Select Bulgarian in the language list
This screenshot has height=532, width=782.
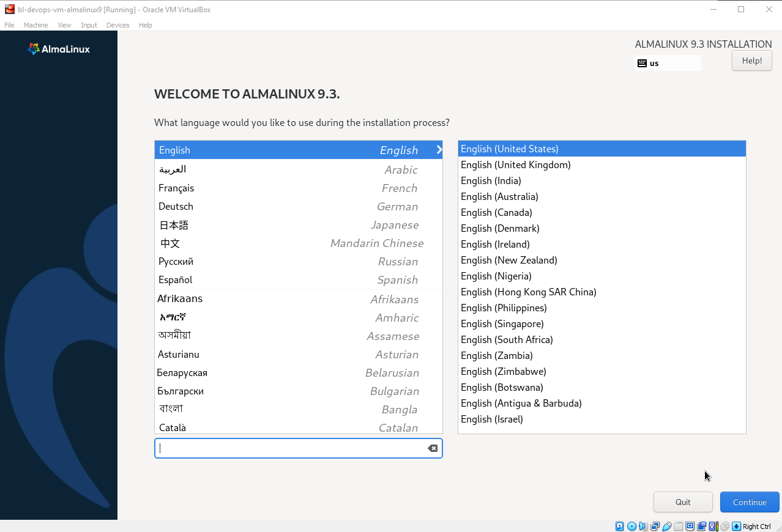click(x=299, y=391)
